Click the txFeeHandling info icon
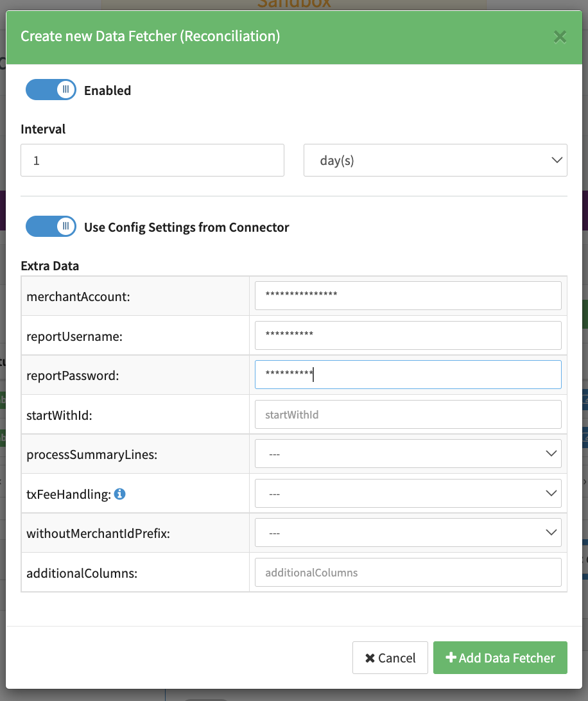Screen dimensions: 588x701 120,494
